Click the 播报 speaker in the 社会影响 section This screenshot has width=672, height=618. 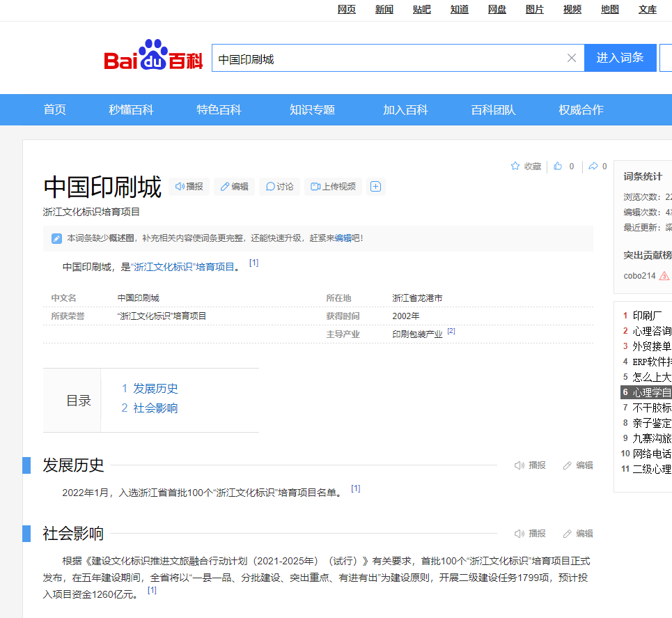[x=530, y=534]
